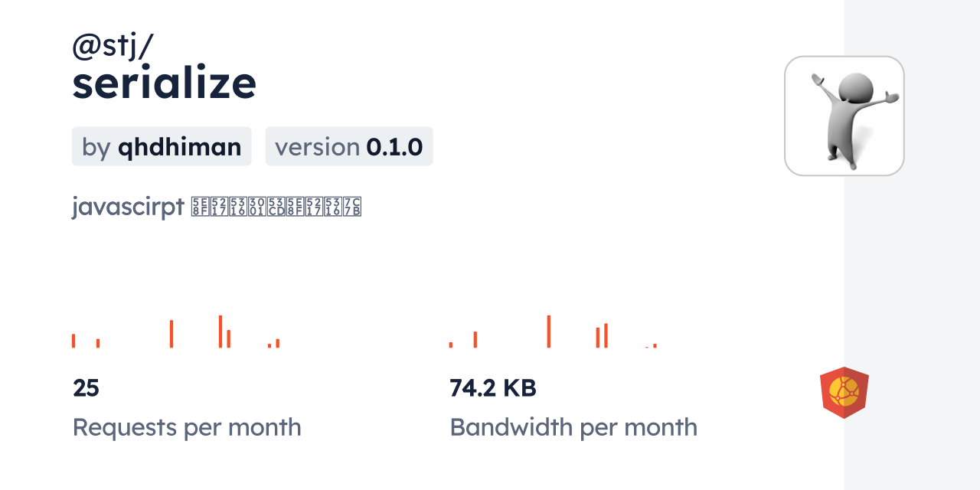The image size is (980, 490).
Task: Click the "@stj/" scope name
Action: tap(113, 45)
